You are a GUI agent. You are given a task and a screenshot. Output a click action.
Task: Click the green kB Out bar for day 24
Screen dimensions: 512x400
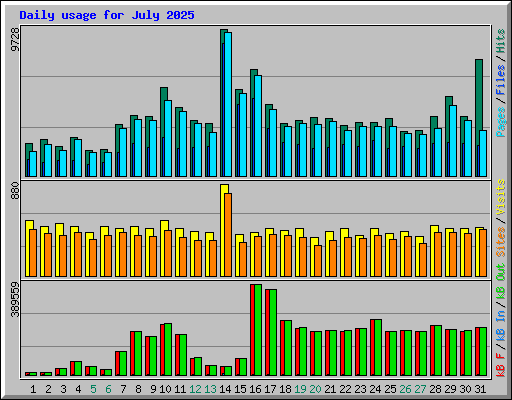click(378, 347)
